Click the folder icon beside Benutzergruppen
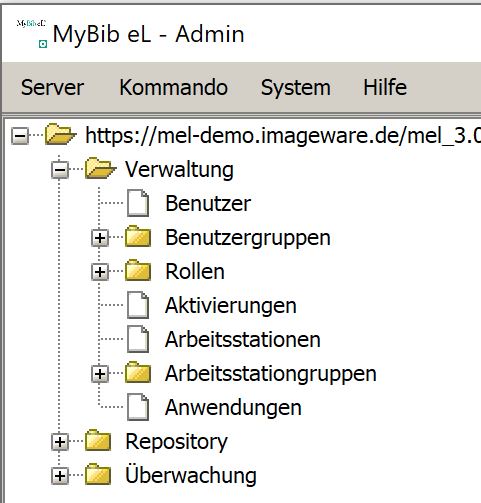 point(138,237)
